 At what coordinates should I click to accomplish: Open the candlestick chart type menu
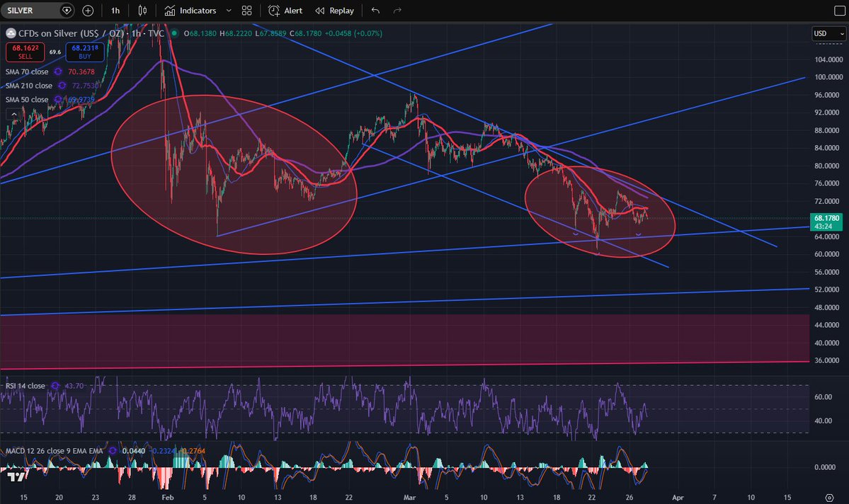[x=142, y=11]
